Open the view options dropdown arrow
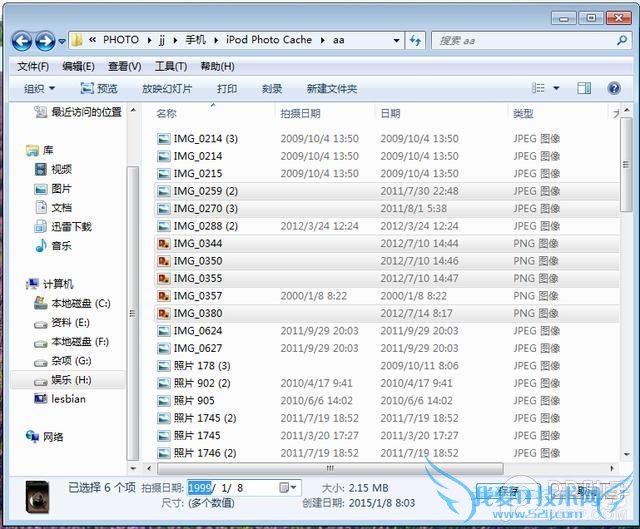640x529 pixels. click(556, 88)
